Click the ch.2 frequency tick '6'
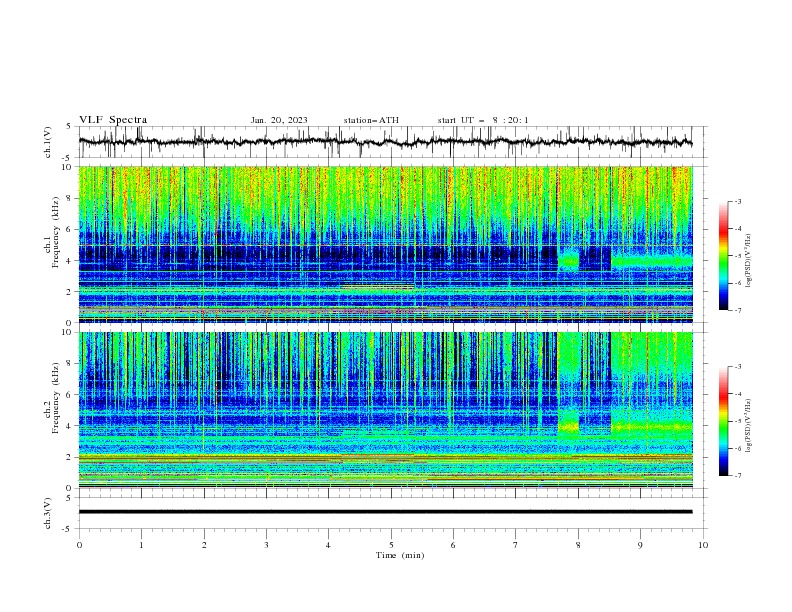 coord(71,395)
